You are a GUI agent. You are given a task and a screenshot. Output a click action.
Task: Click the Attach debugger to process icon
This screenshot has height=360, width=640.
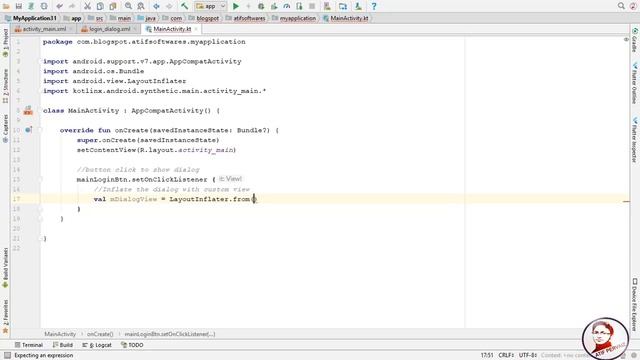[299, 6]
